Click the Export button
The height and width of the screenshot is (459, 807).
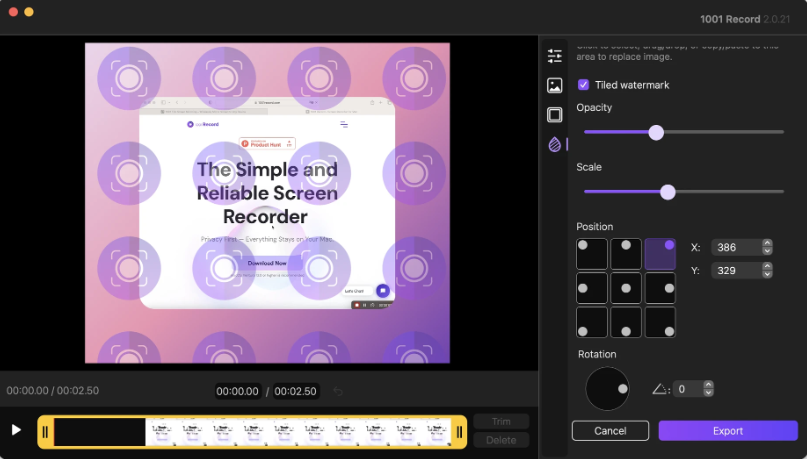click(728, 431)
